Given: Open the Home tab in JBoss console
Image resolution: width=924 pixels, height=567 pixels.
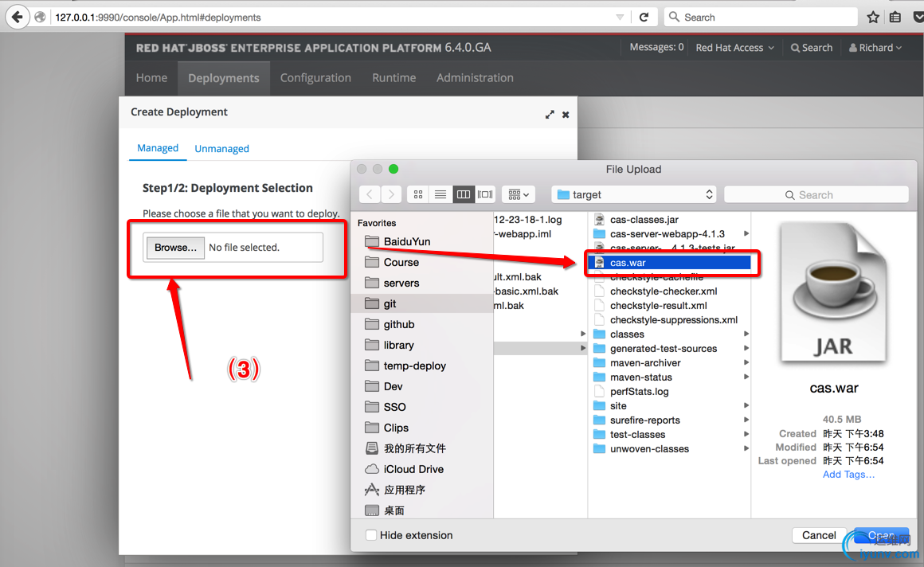Looking at the screenshot, I should (x=151, y=78).
